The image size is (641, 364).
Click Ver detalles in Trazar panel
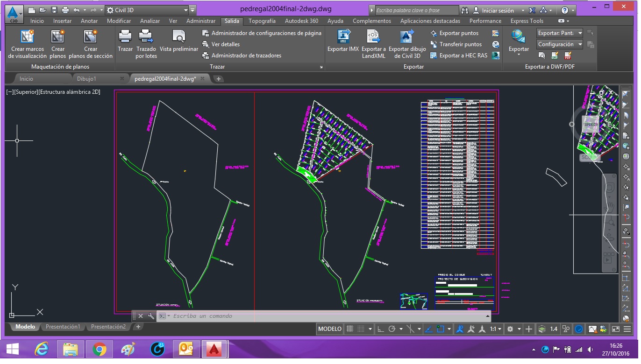(x=221, y=44)
